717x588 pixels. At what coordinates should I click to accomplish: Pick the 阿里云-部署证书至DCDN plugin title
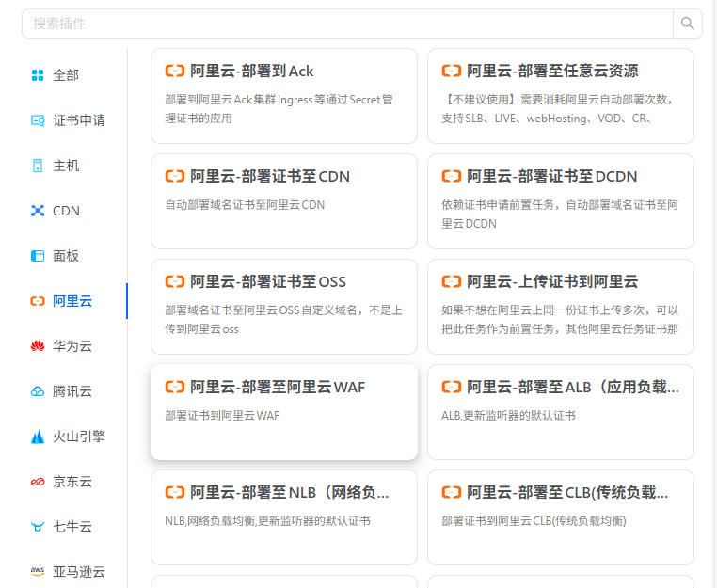pos(552,176)
